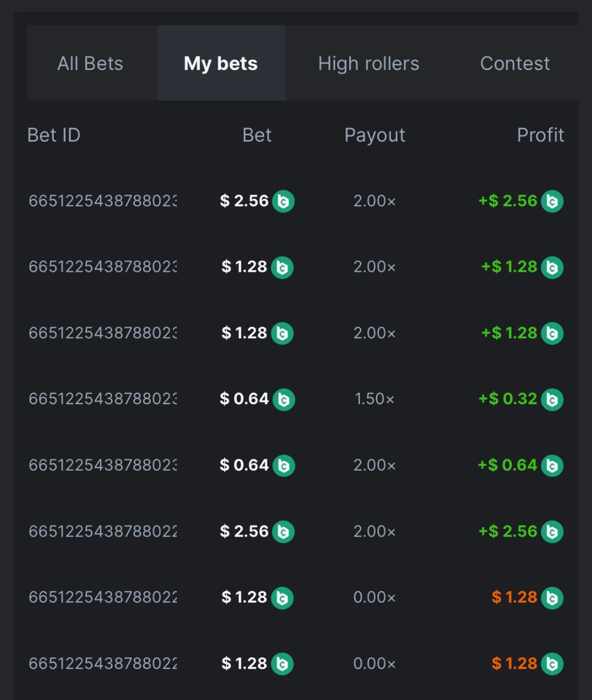Click coin icon next to +$0.32 profit
Image resolution: width=592 pixels, height=700 pixels.
(x=552, y=400)
